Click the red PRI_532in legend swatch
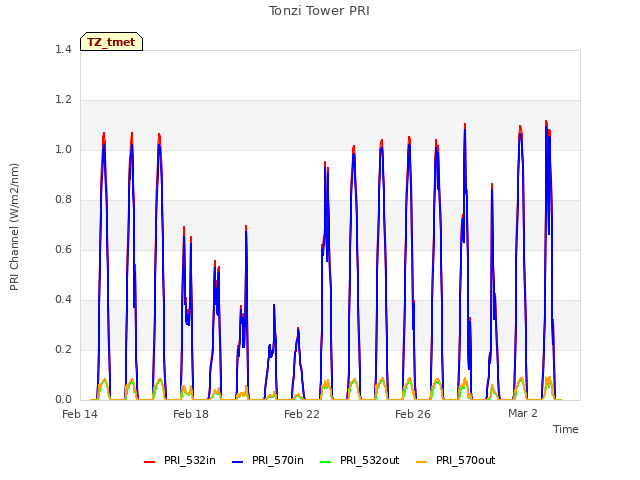 149,462
